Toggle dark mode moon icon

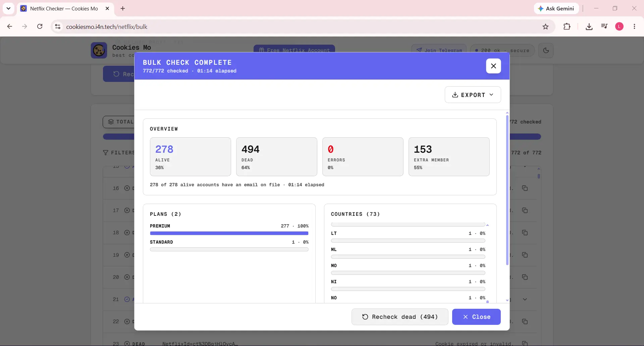[x=546, y=50]
